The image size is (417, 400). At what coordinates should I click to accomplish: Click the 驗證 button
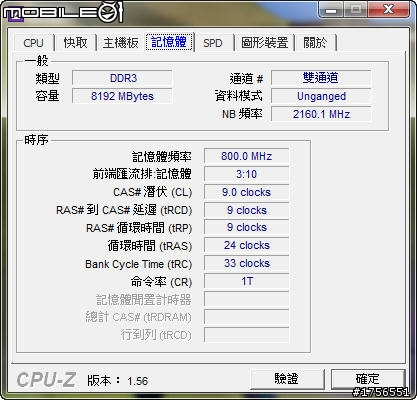(287, 379)
